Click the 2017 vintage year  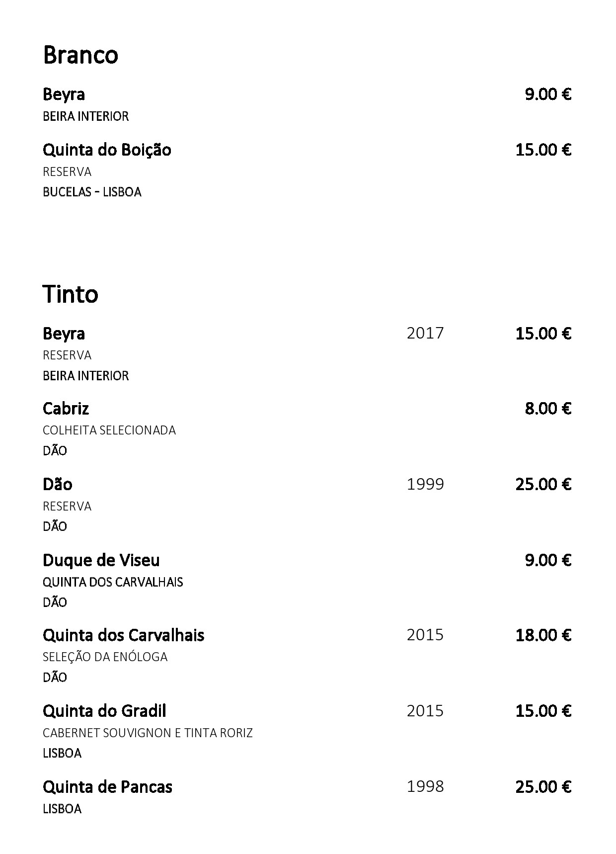(425, 333)
